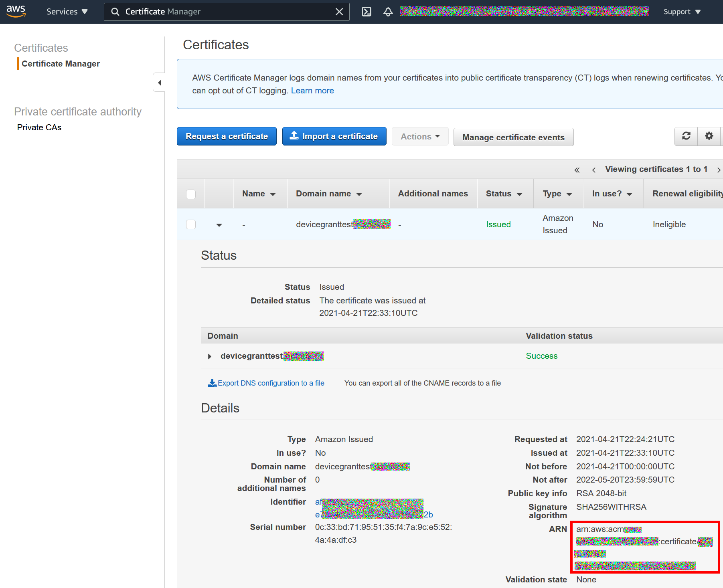Screen dimensions: 723x588
Task: Clear the search box with X icon
Action: click(x=339, y=12)
